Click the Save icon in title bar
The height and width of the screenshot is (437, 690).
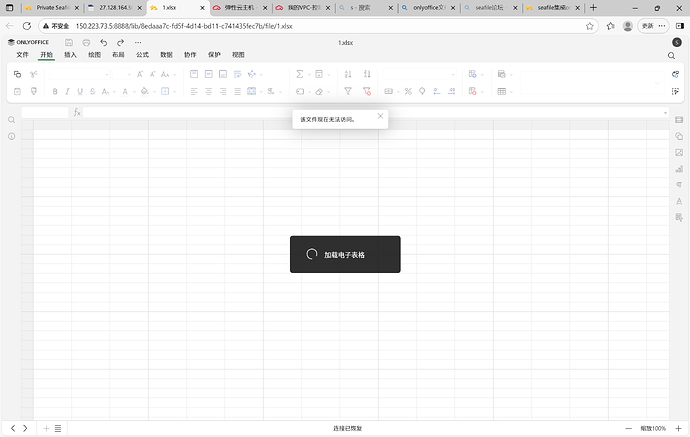click(69, 43)
